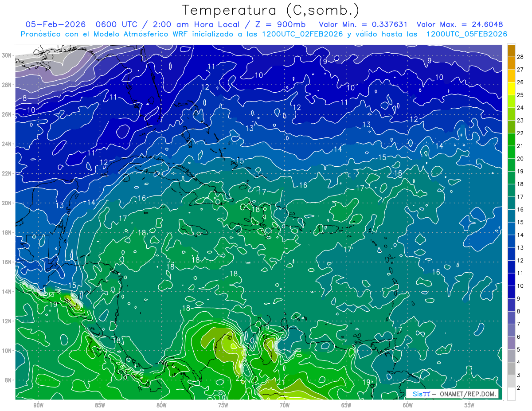The image size is (532, 411).
Task: Click the '1200UTC_02FEB2026' initialization time text
Action: [x=301, y=34]
